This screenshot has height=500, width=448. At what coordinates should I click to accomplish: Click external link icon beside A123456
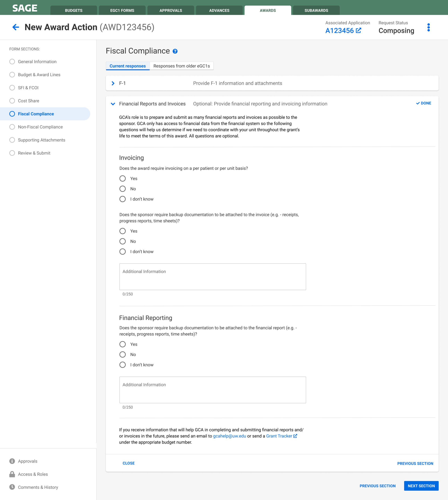pos(358,30)
